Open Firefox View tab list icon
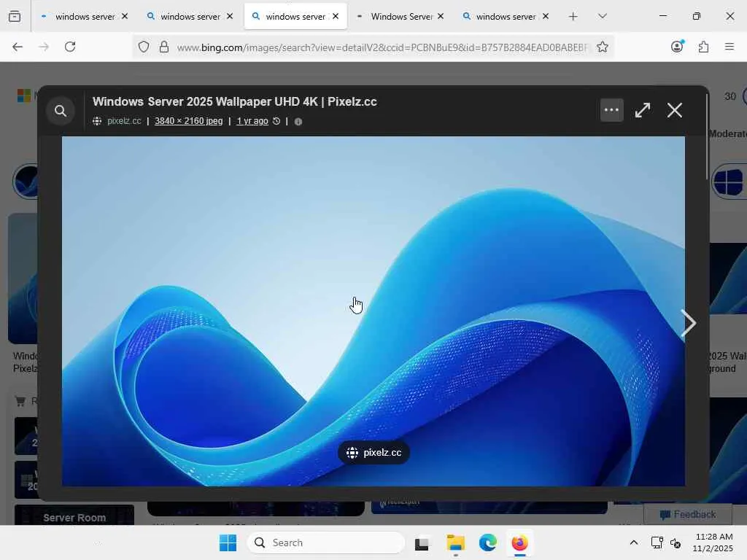Viewport: 747px width, 560px height. (15, 17)
